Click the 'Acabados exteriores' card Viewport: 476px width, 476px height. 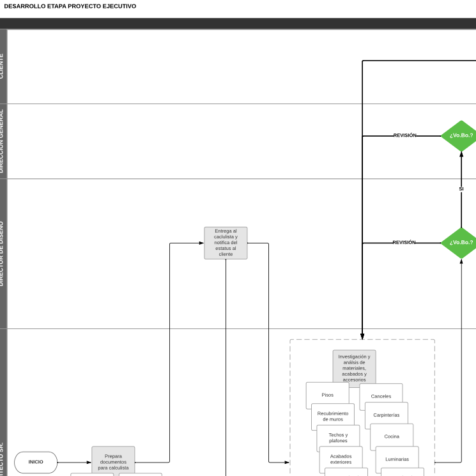pyautogui.click(x=341, y=459)
